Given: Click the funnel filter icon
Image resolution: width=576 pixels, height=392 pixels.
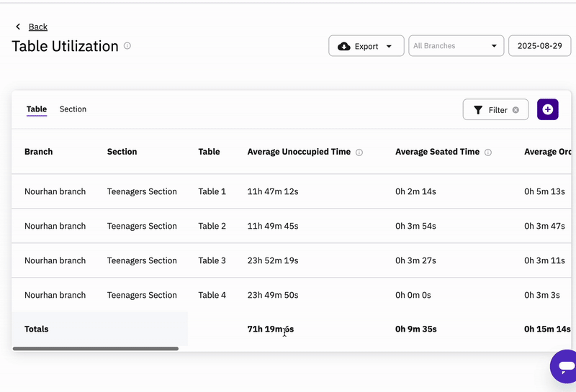Looking at the screenshot, I should tap(478, 110).
